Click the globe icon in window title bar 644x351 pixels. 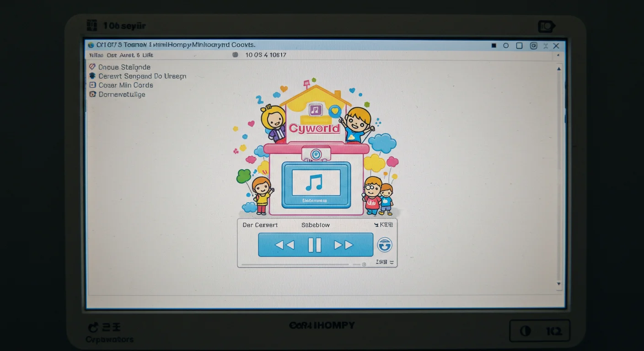point(91,45)
